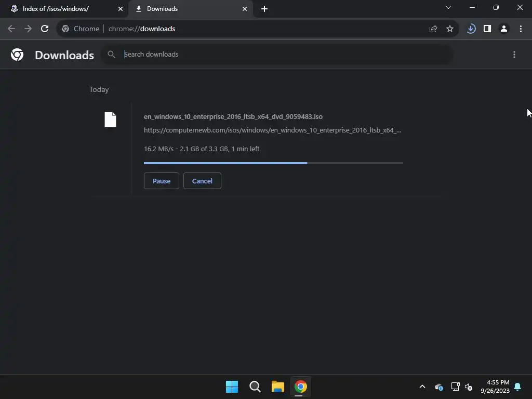532x399 pixels.
Task: Restore down the Chrome window
Action: pos(496,7)
